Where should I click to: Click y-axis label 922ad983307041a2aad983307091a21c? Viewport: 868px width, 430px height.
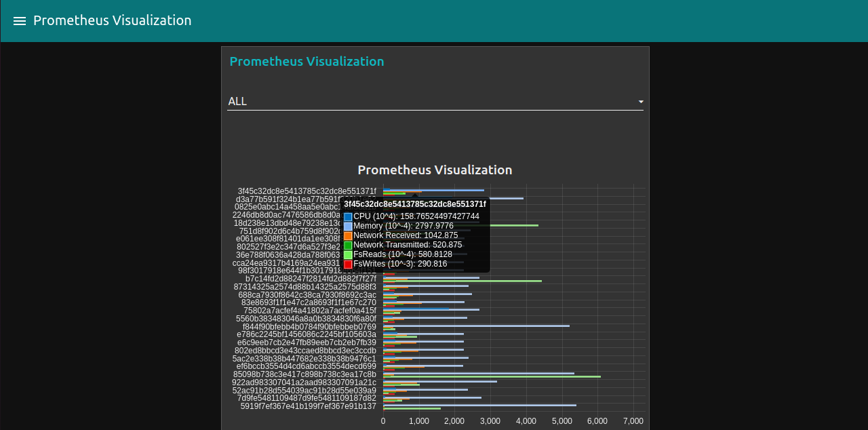tap(304, 383)
